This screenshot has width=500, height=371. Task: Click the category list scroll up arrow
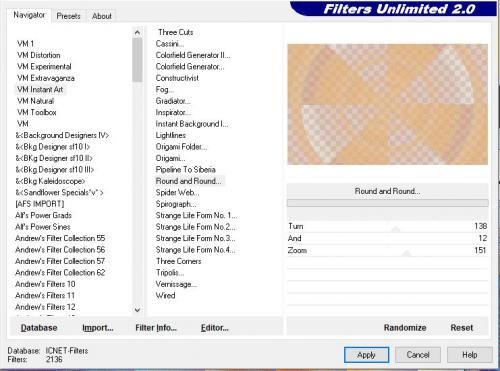(137, 33)
